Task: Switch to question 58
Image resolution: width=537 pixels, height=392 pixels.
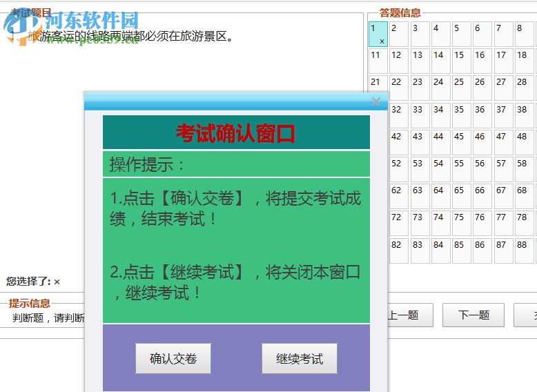Action: [x=525, y=170]
